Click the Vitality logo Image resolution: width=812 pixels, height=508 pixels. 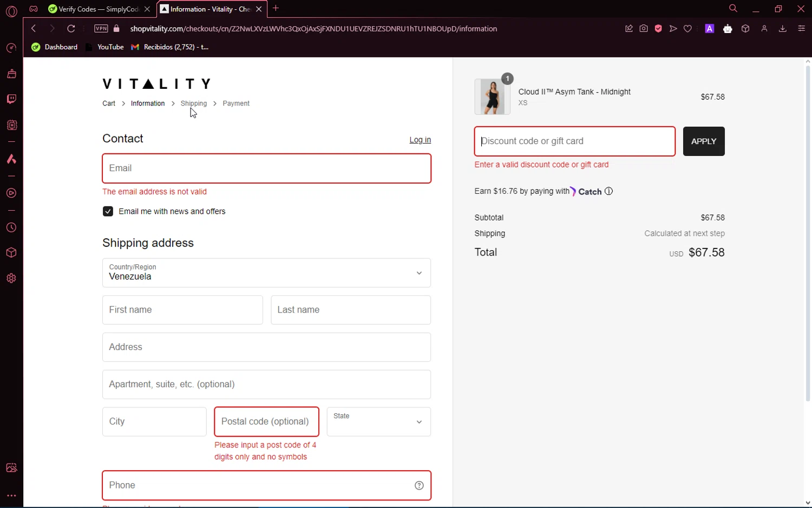(157, 84)
